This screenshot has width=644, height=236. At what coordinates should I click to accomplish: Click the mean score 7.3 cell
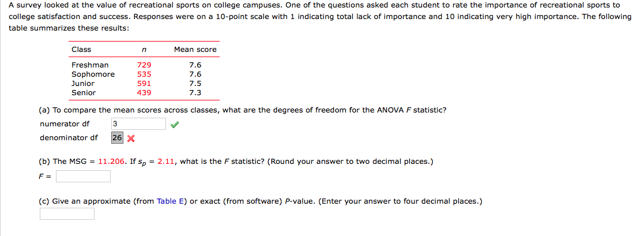(x=195, y=93)
